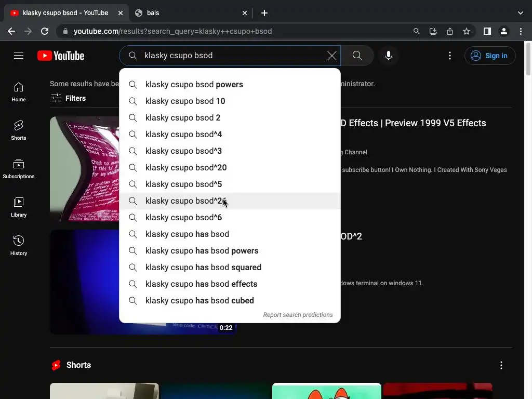Clear the search box with the X icon
Viewport: 532px width, 399px height.
(332, 56)
